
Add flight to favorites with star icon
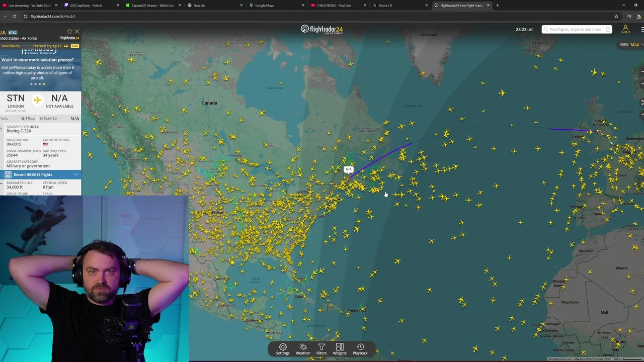pos(69,32)
